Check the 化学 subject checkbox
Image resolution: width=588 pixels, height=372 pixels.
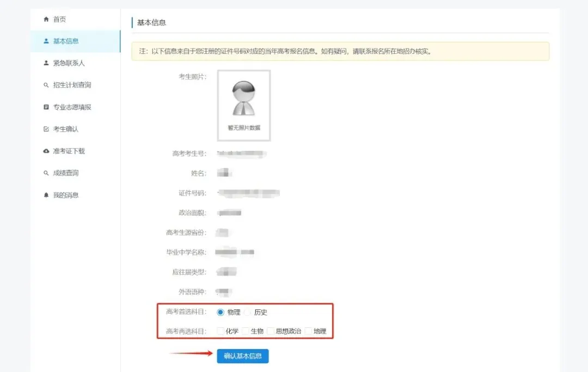pyautogui.click(x=220, y=330)
